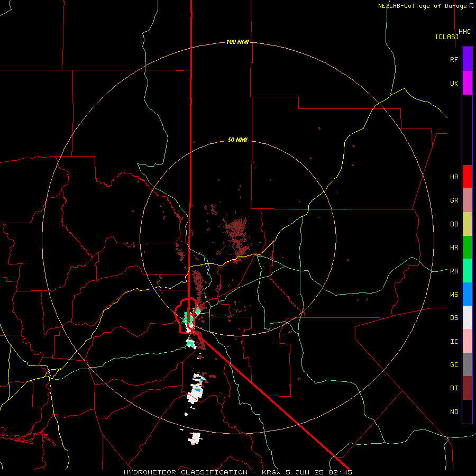Click the 100 NMI range ring label
The image size is (476, 476).
(237, 42)
